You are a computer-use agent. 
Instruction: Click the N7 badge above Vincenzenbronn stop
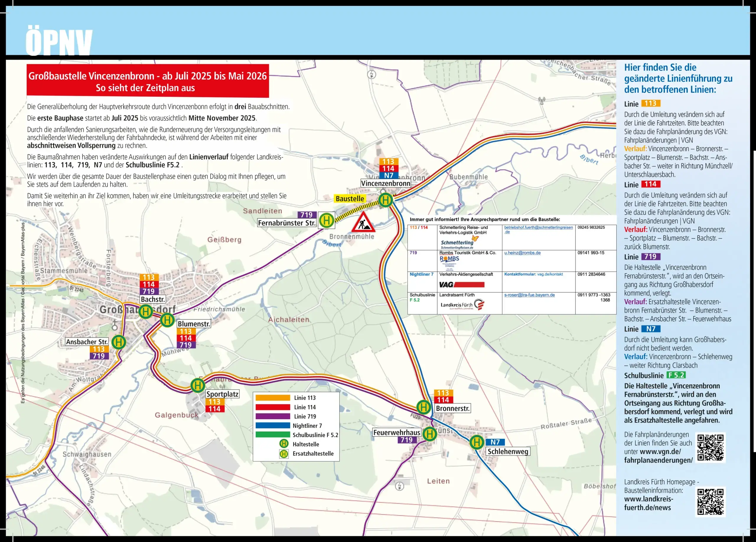(388, 175)
